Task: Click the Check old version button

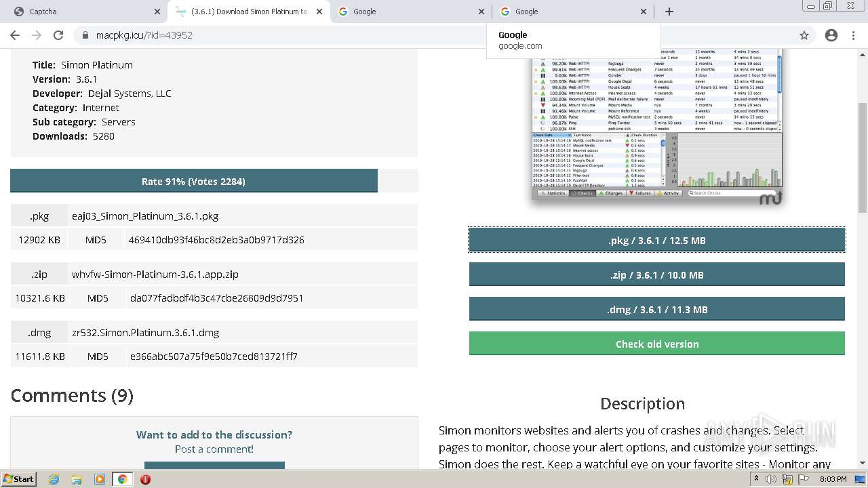Action: point(656,344)
